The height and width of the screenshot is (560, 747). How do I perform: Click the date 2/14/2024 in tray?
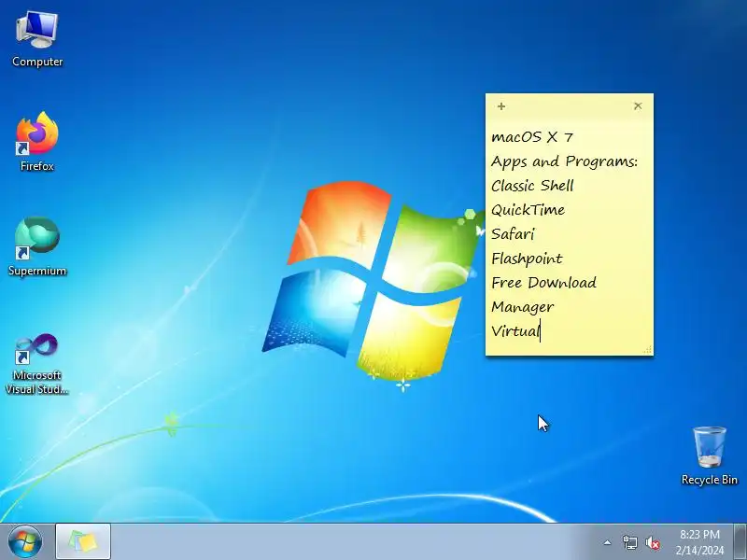(x=699, y=550)
